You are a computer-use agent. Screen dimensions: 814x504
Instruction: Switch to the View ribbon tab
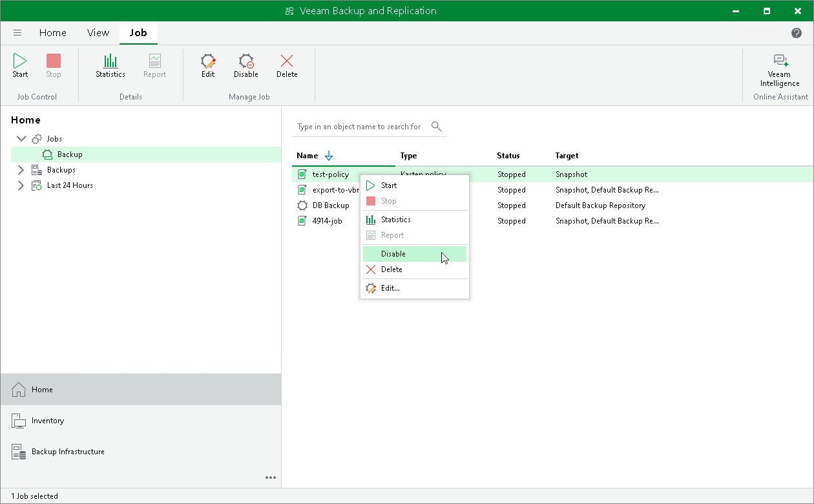click(98, 33)
